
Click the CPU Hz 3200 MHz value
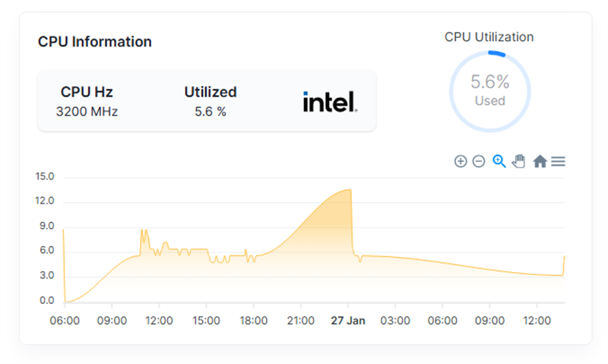click(x=87, y=112)
